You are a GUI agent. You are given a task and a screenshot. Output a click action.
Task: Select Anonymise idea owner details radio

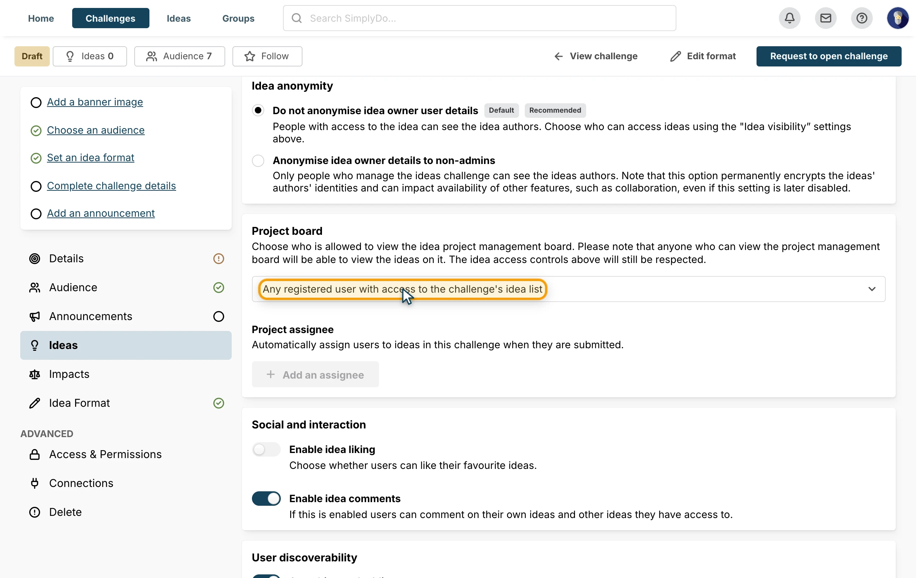258,160
